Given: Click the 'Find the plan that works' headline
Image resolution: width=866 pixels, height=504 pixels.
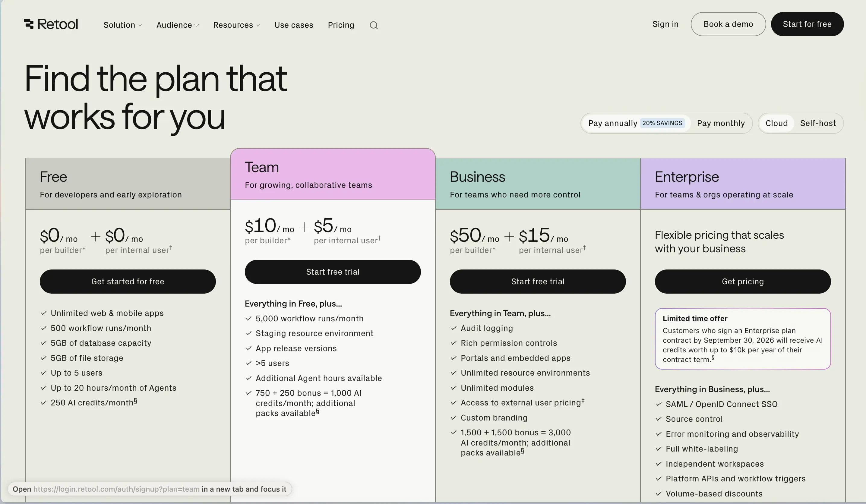Looking at the screenshot, I should tap(155, 98).
